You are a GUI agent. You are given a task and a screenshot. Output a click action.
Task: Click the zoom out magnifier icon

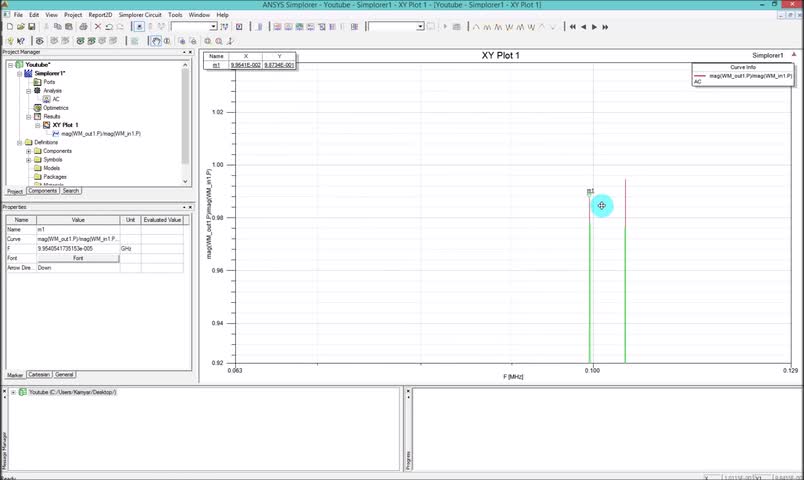pos(193,41)
